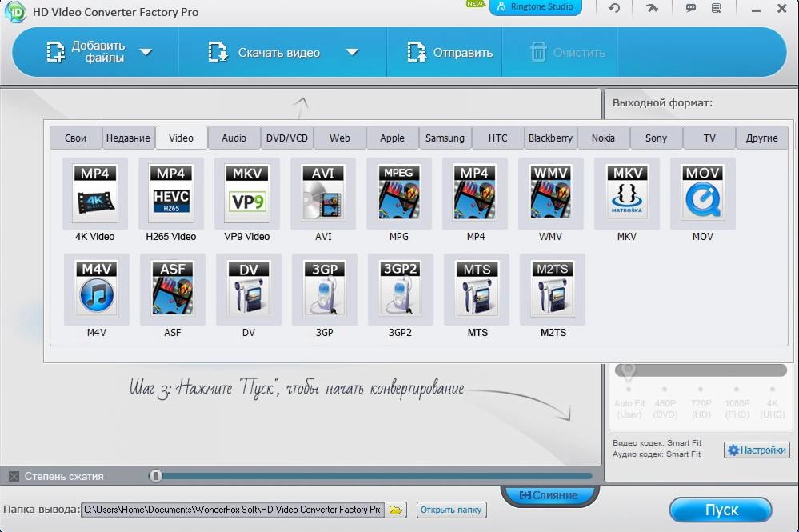The width and height of the screenshot is (799, 532).
Task: Click the Открыть папку button
Action: coord(451,510)
